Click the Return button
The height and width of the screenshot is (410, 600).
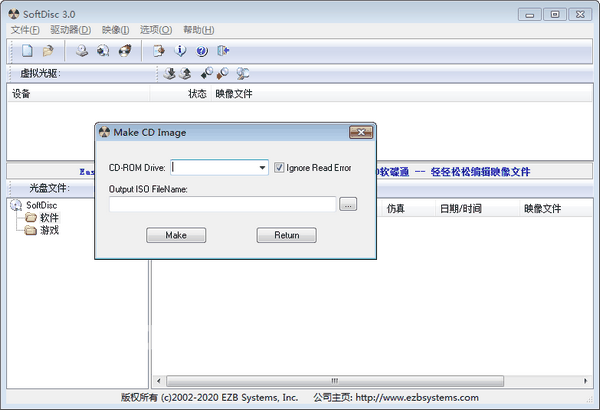[287, 235]
